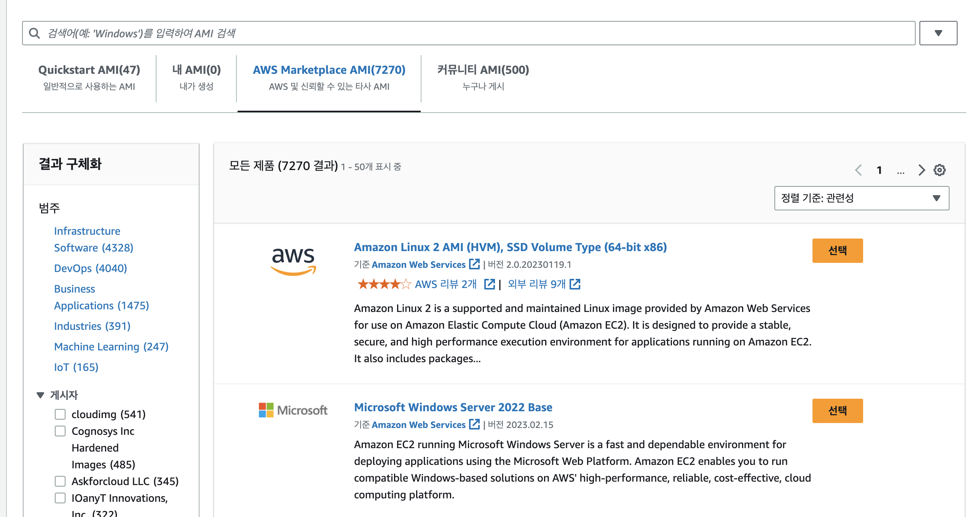The image size is (980, 517).
Task: Open 외부 리뷰 9개 external reviews link
Action: click(x=537, y=284)
